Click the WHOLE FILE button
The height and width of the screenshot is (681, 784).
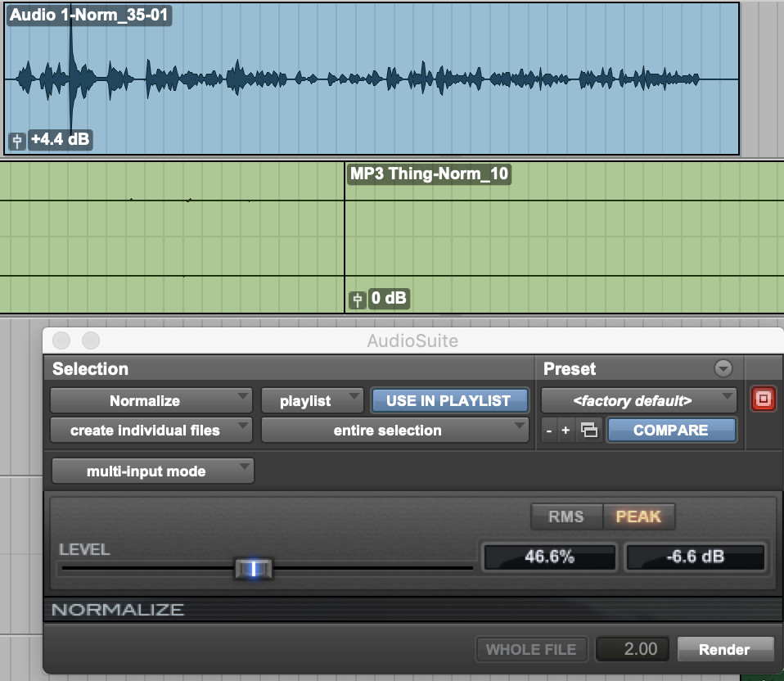tap(531, 650)
